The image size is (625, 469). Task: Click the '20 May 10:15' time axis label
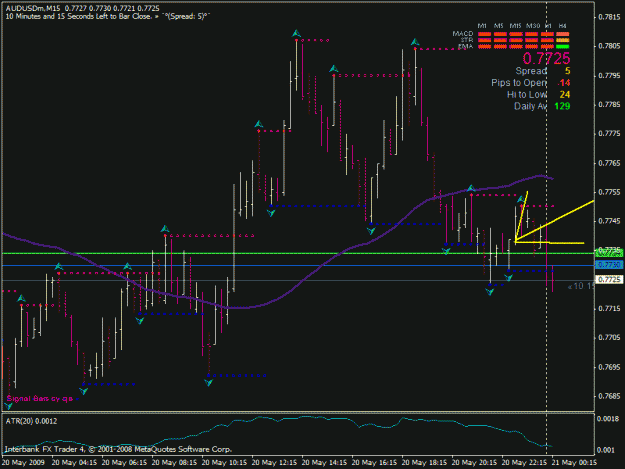click(224, 463)
